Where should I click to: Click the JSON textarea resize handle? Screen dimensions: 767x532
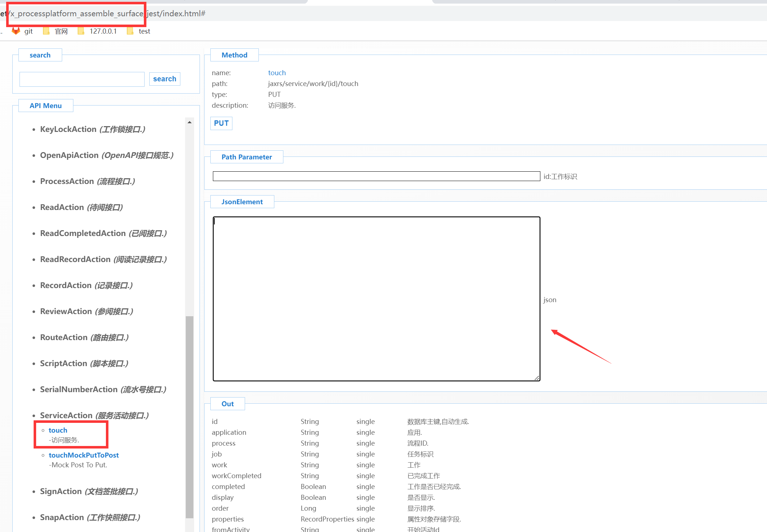point(537,378)
